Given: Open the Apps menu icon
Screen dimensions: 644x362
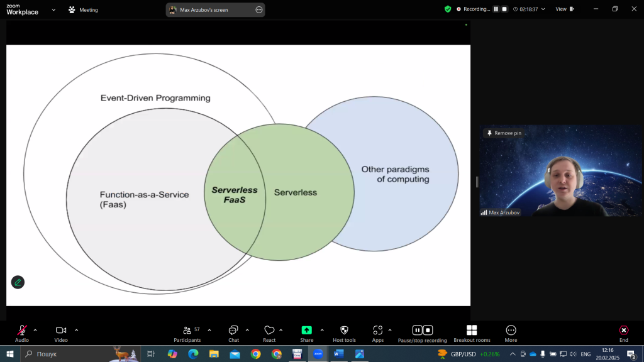Looking at the screenshot, I should click(377, 331).
